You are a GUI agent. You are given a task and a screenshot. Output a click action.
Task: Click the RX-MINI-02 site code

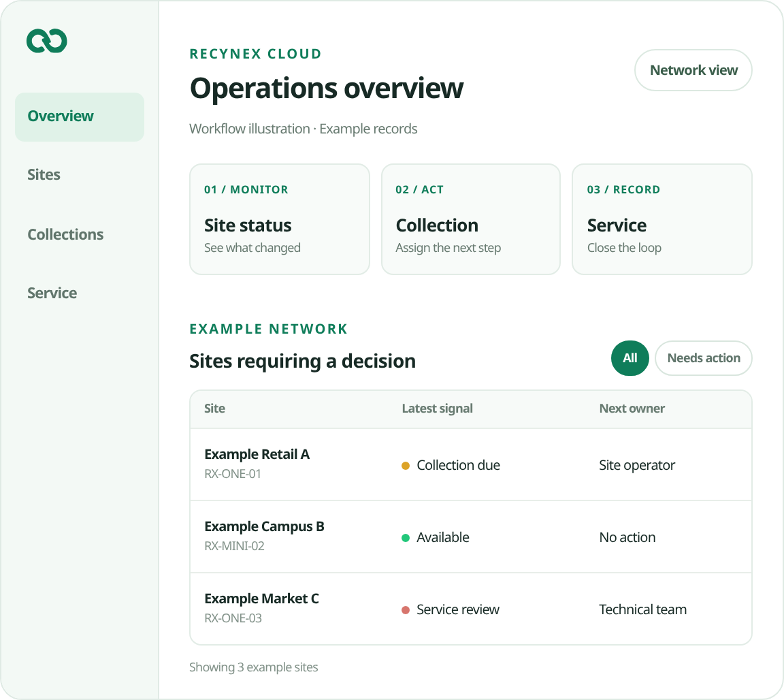[x=234, y=546]
